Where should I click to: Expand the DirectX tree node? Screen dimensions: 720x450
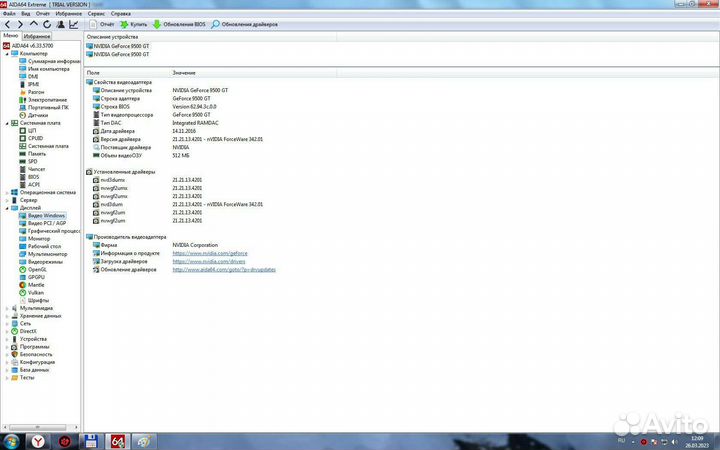tap(7, 331)
